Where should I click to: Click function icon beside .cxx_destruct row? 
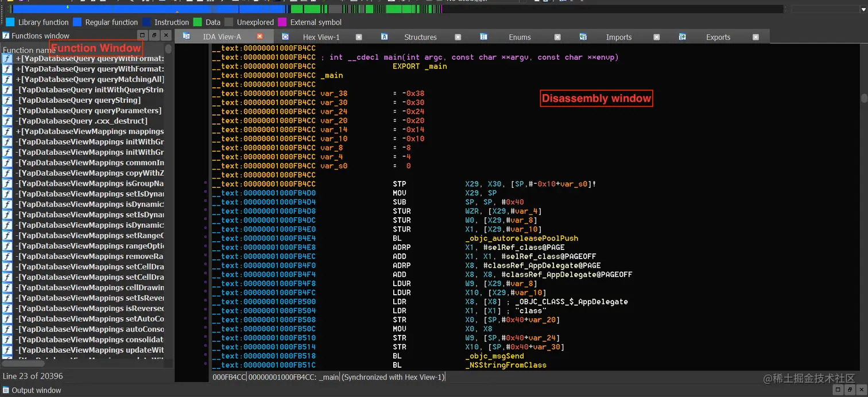(x=7, y=121)
